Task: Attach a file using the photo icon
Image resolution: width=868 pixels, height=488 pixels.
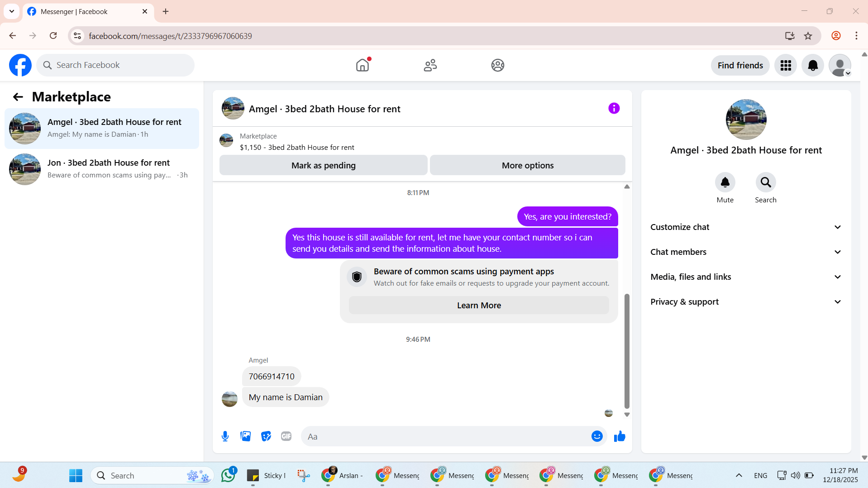Action: point(246,436)
